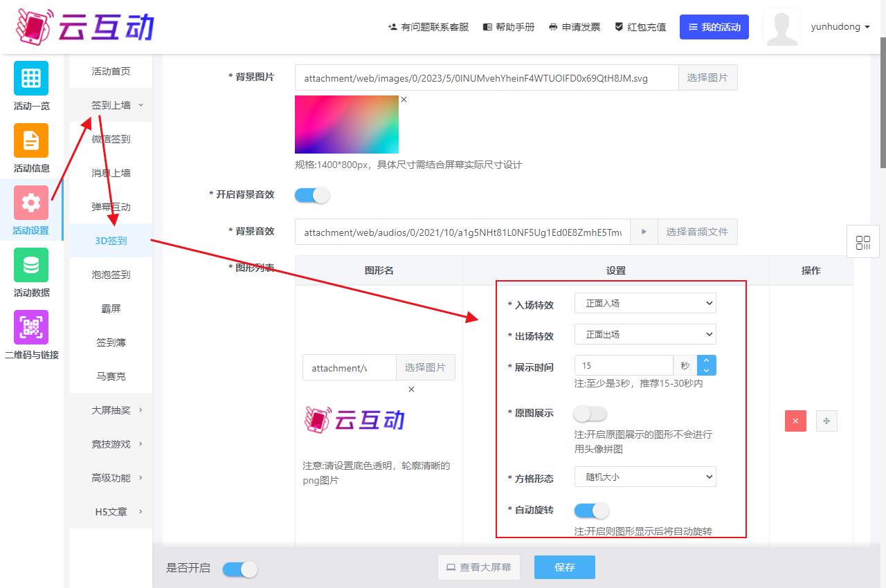Open the 二维码与链接 QR icon
This screenshot has width=886, height=588.
31,327
